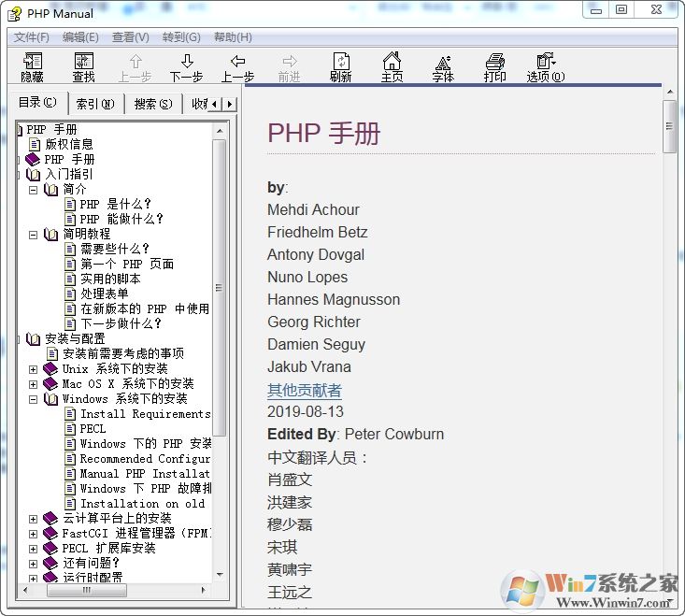Click the 下一步 down-arrow toolbar icon

pyautogui.click(x=187, y=62)
